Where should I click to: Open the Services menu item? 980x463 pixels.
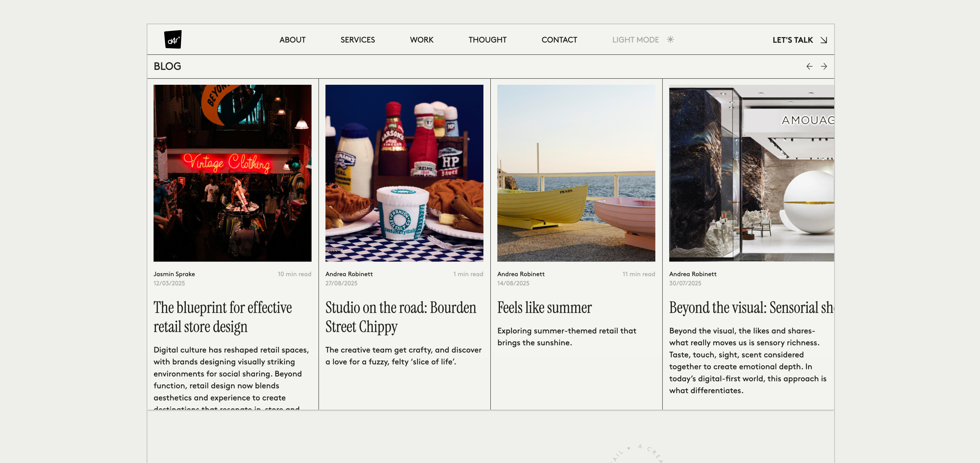(x=357, y=40)
